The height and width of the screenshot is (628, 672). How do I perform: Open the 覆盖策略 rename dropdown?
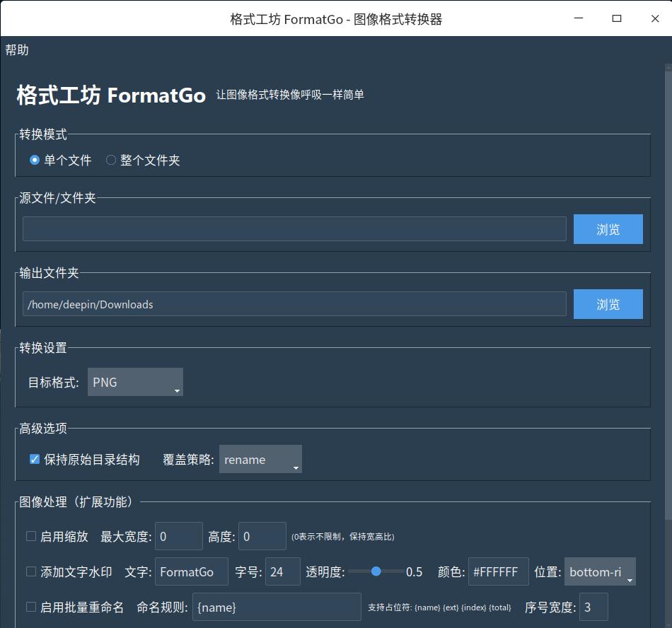tap(260, 459)
